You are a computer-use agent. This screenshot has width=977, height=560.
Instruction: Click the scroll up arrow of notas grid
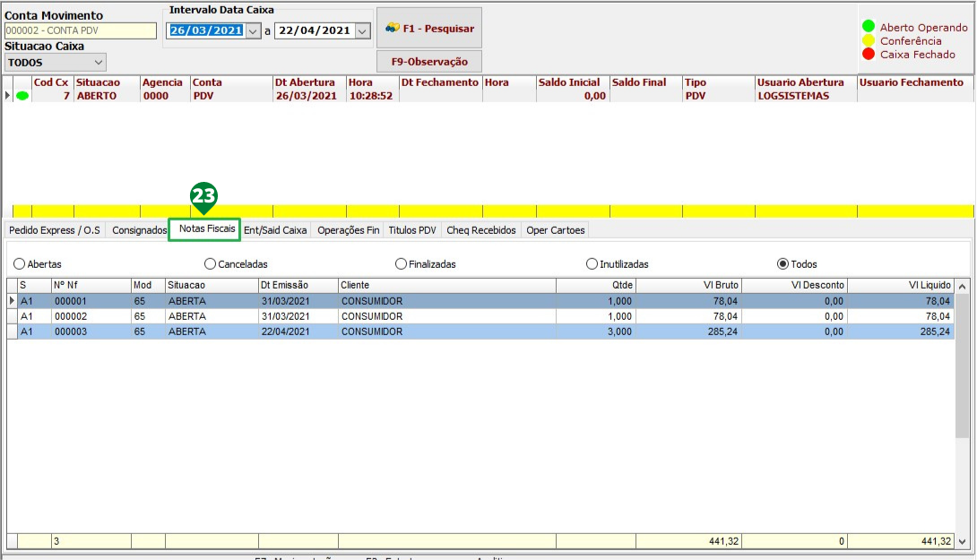(x=962, y=287)
